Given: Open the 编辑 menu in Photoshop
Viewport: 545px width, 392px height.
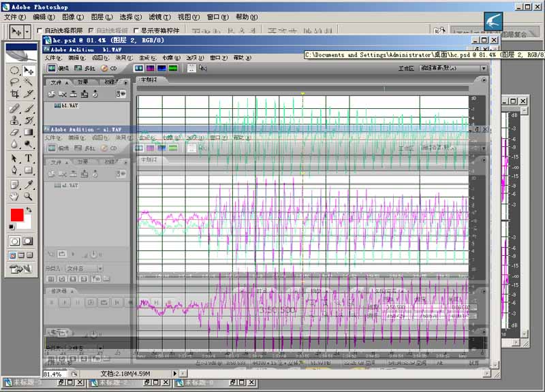Looking at the screenshot, I should [44, 17].
